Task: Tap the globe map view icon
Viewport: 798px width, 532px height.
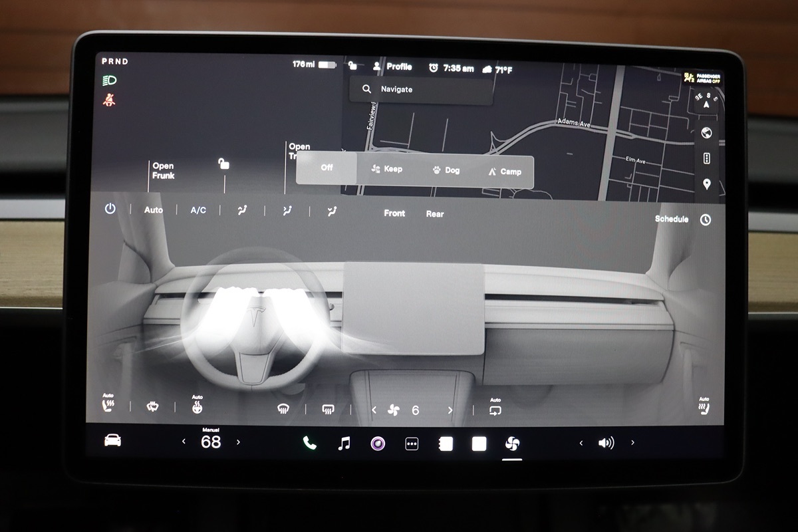Action: click(x=706, y=133)
